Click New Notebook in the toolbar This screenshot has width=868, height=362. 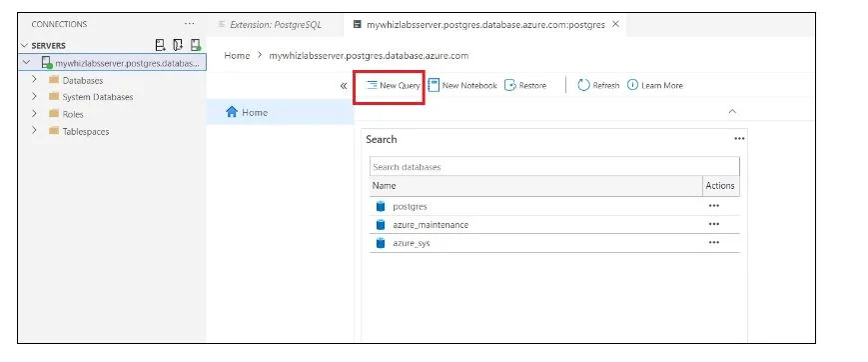(462, 85)
